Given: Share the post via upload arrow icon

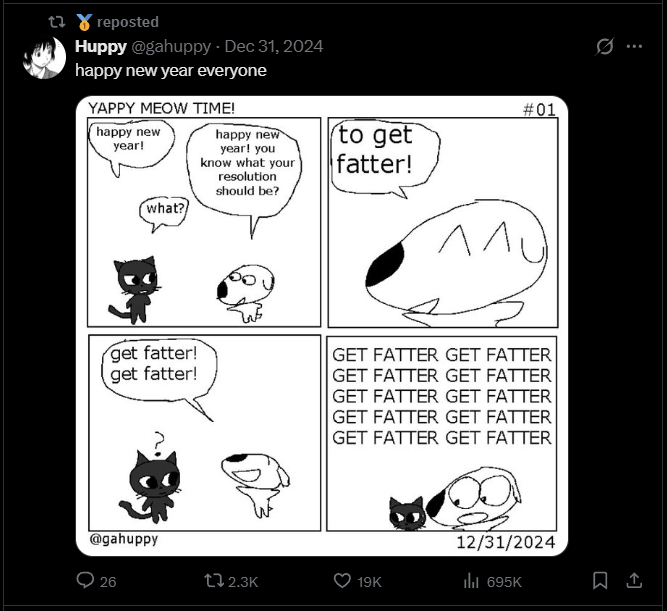Looking at the screenshot, I should click(634, 581).
